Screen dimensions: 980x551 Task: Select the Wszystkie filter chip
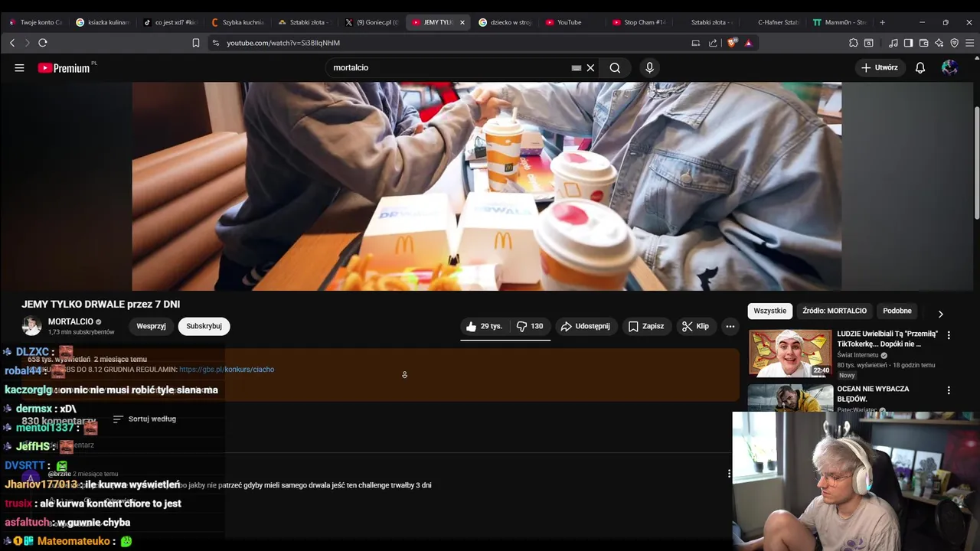coord(769,311)
